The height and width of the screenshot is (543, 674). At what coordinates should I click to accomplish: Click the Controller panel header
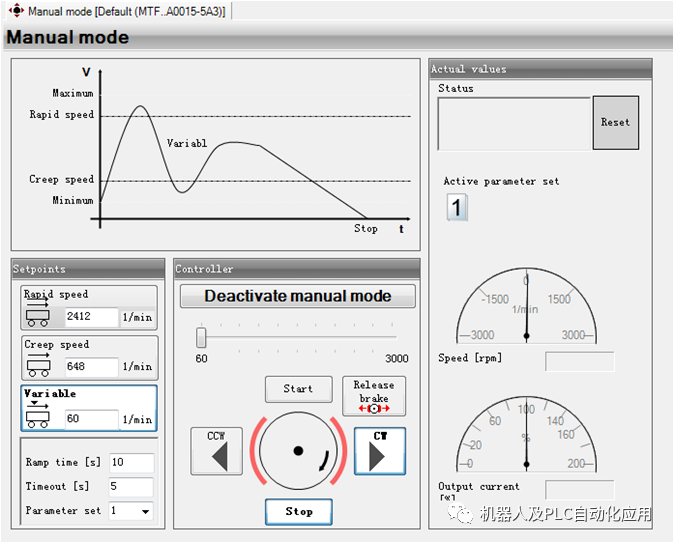point(297,269)
